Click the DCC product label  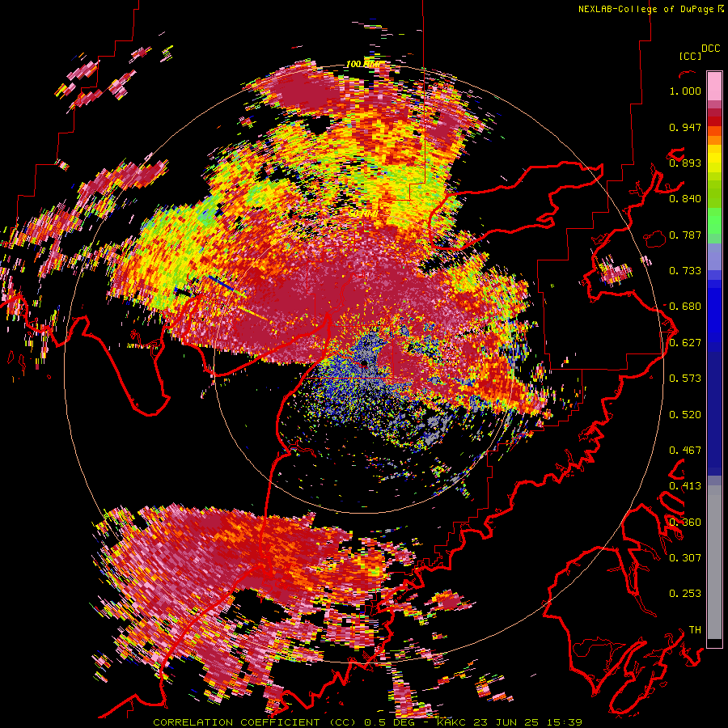pyautogui.click(x=710, y=49)
